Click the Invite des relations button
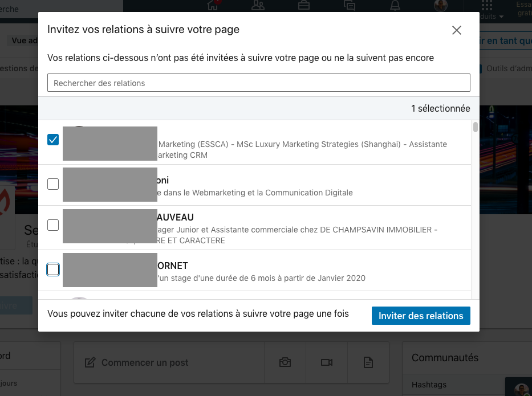The width and height of the screenshot is (532, 396). coord(421,316)
